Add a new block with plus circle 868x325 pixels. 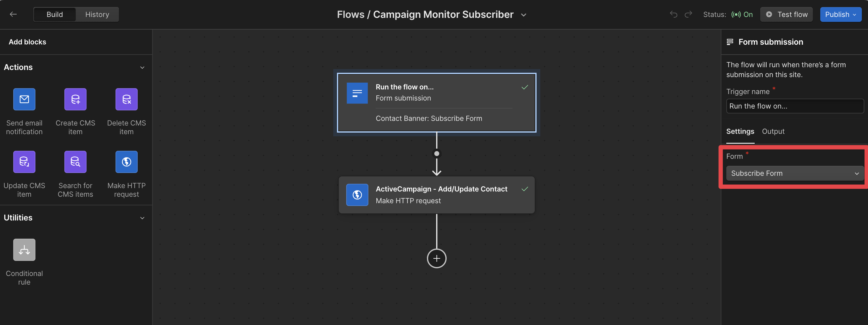click(437, 258)
